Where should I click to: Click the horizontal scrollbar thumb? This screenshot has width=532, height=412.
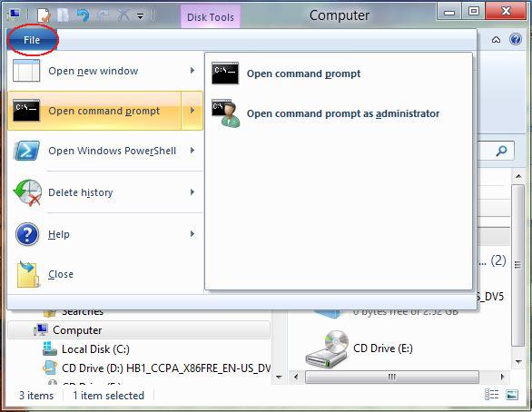pyautogui.click(x=392, y=377)
